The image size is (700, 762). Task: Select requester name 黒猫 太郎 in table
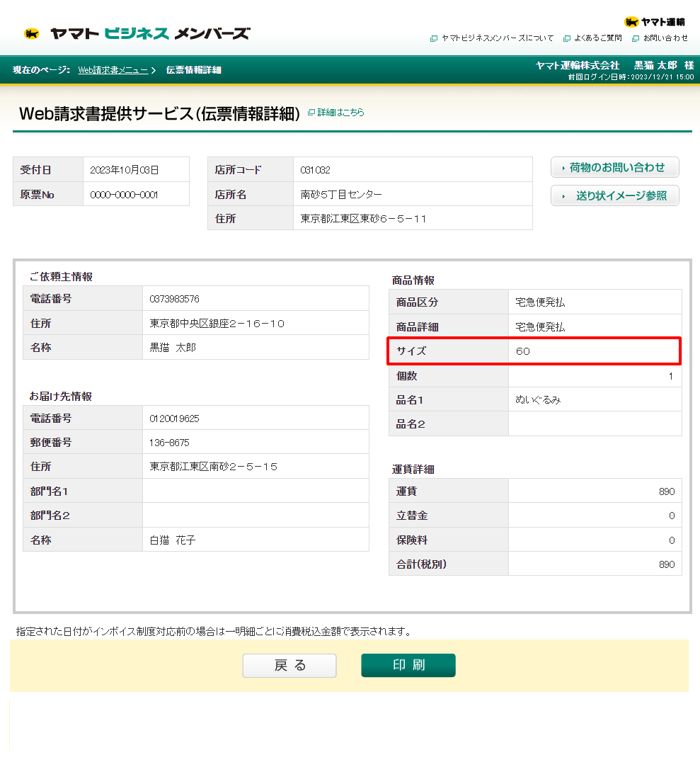click(x=173, y=348)
